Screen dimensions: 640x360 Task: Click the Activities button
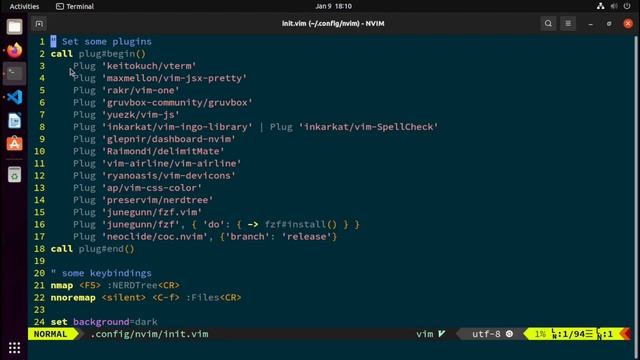[24, 6]
